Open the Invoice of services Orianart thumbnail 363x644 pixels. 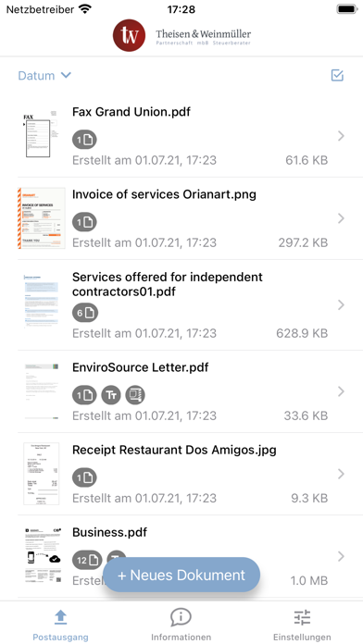pos(42,218)
